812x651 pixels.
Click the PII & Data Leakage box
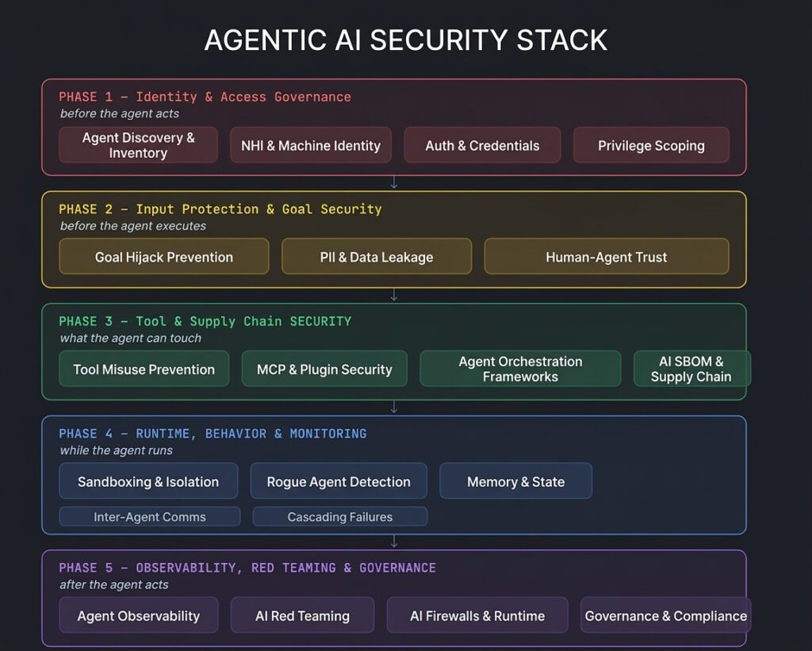click(377, 256)
